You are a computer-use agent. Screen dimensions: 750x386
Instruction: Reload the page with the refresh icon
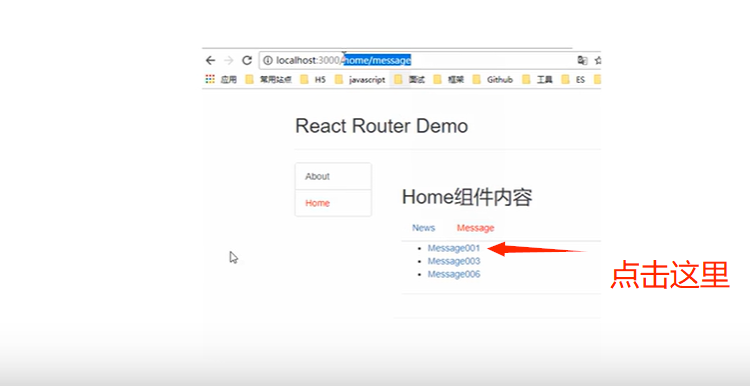click(247, 60)
